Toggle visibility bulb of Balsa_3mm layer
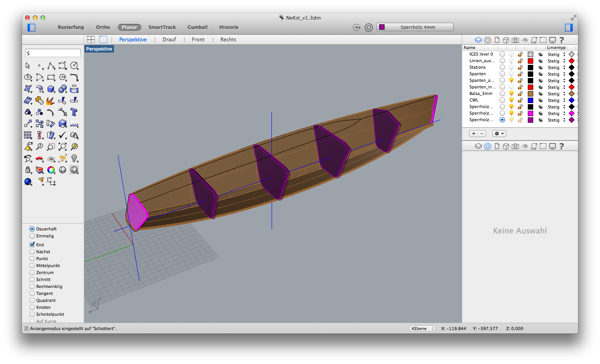This screenshot has height=364, width=600. click(x=511, y=94)
